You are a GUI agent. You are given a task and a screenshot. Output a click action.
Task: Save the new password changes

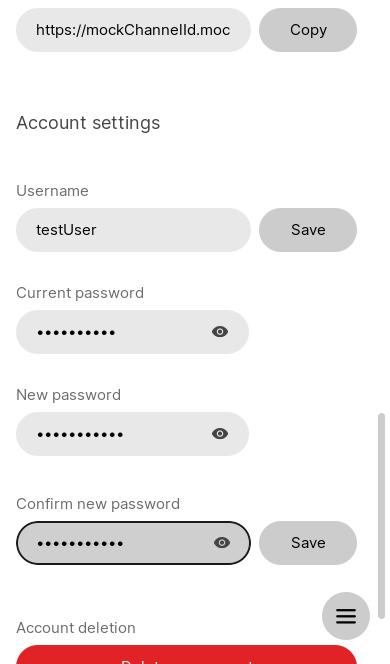pyautogui.click(x=308, y=543)
